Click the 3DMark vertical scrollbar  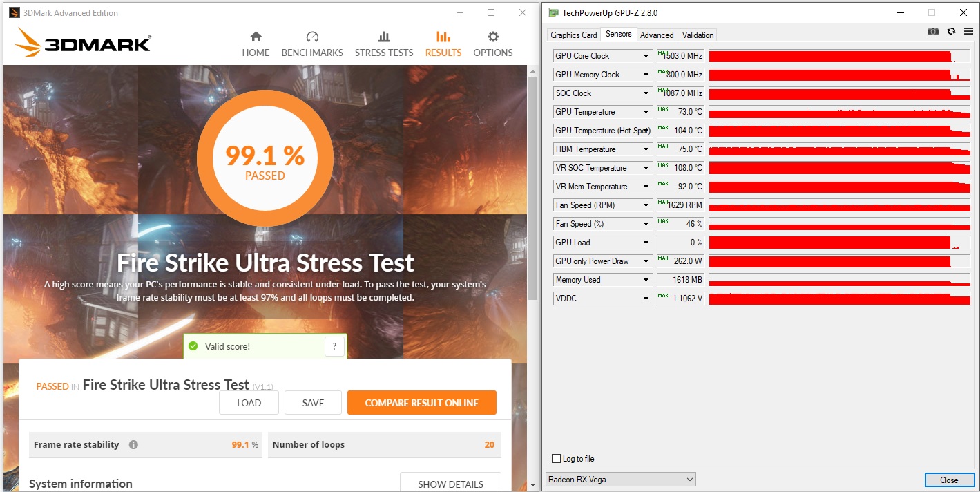(532, 187)
